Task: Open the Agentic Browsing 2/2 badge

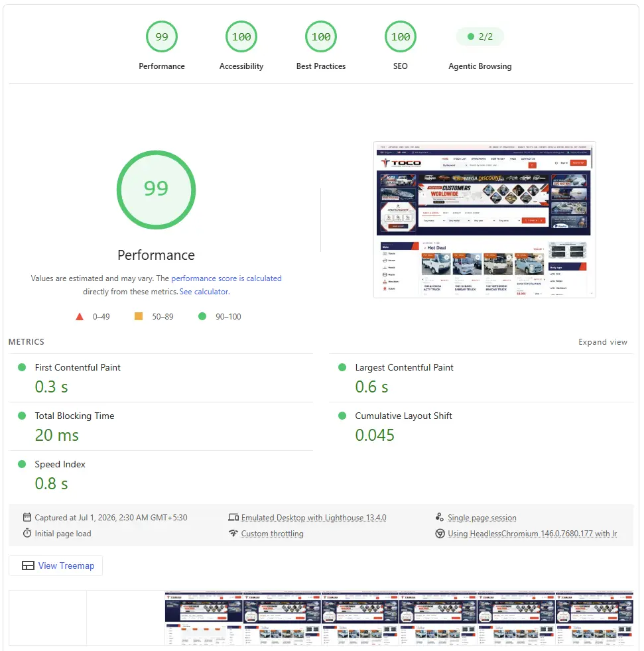Action: [480, 36]
